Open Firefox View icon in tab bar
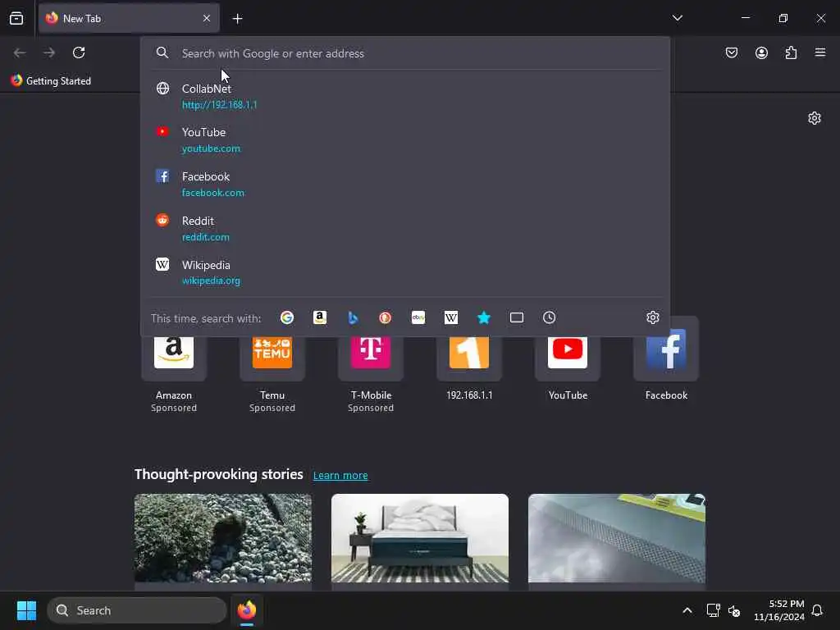This screenshot has width=840, height=630. pos(16,18)
